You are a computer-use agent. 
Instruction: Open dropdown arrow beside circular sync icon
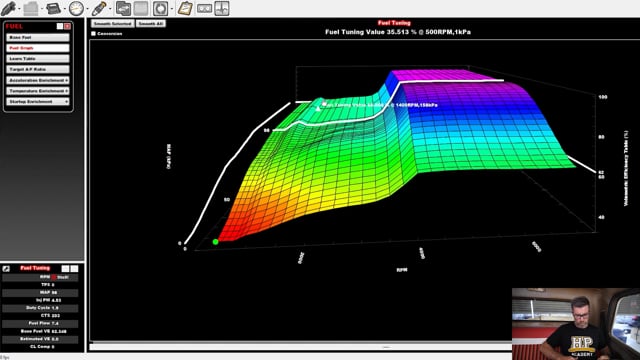coord(172,9)
